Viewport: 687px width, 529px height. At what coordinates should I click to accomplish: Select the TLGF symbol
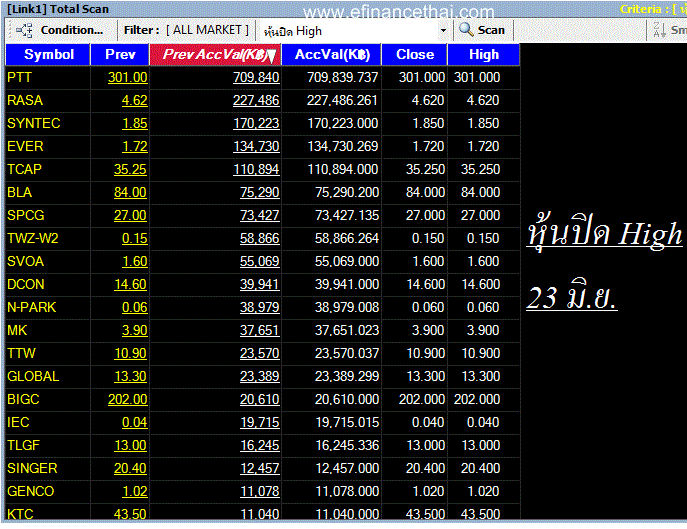(x=23, y=445)
